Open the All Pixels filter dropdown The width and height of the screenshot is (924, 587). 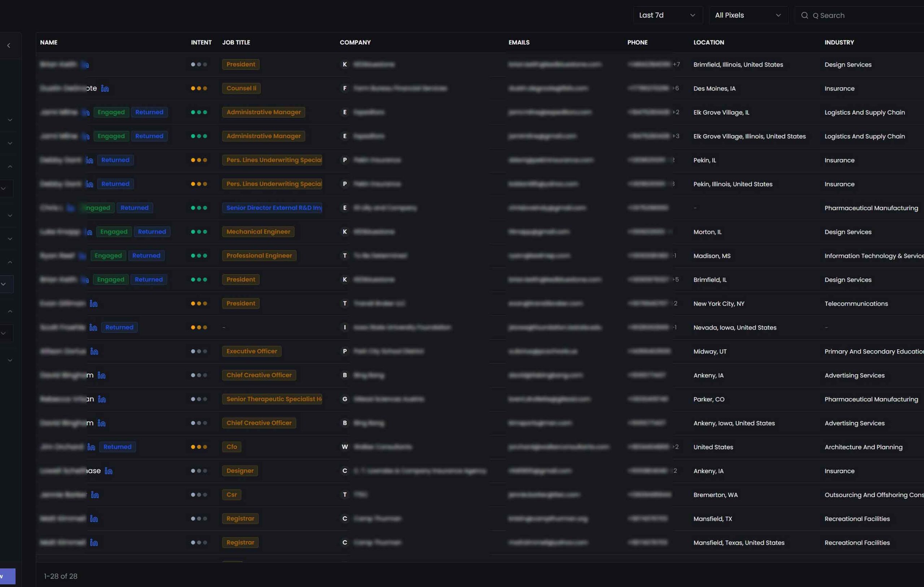click(748, 16)
